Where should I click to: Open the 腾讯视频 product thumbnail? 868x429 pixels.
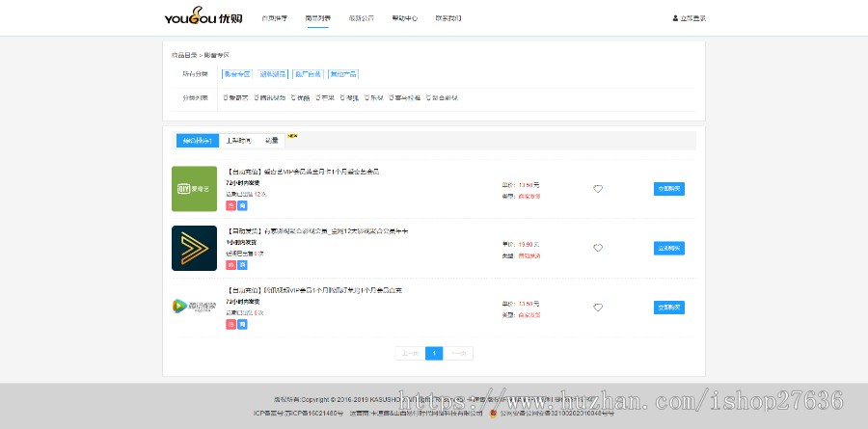[194, 307]
